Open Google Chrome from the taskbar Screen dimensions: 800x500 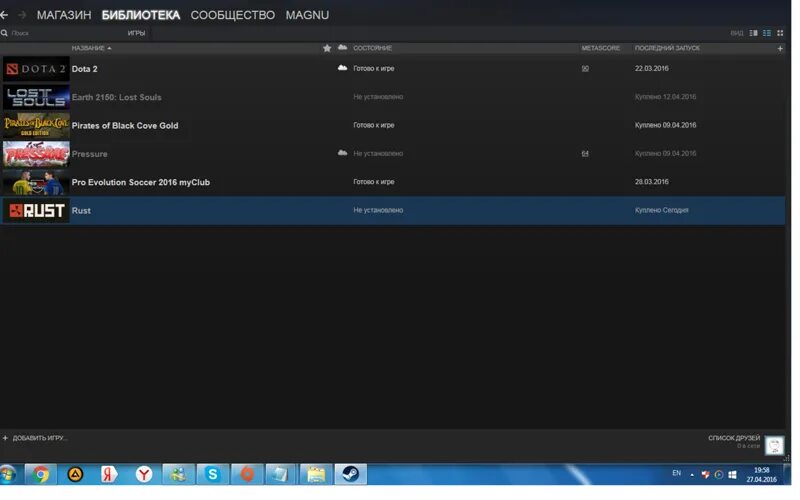(41, 474)
